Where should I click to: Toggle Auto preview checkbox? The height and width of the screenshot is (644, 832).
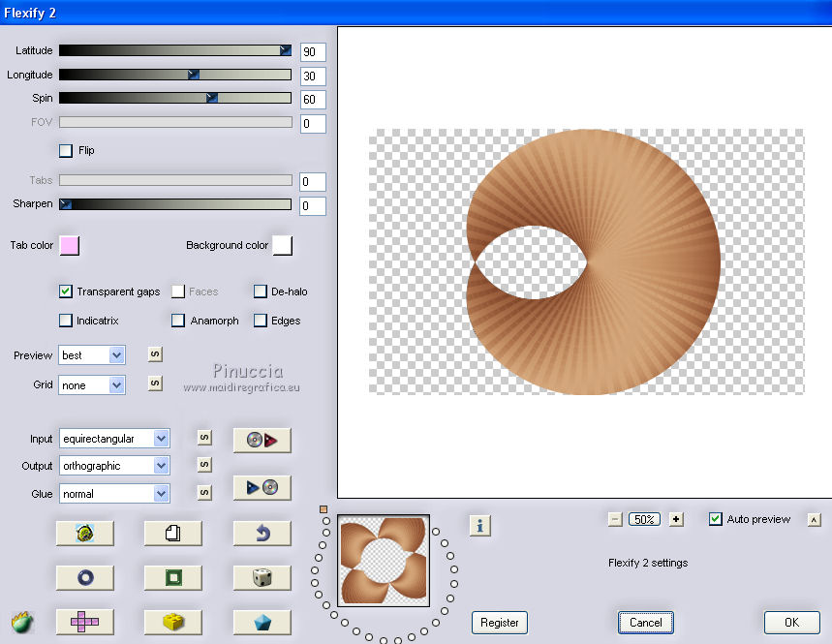(715, 519)
